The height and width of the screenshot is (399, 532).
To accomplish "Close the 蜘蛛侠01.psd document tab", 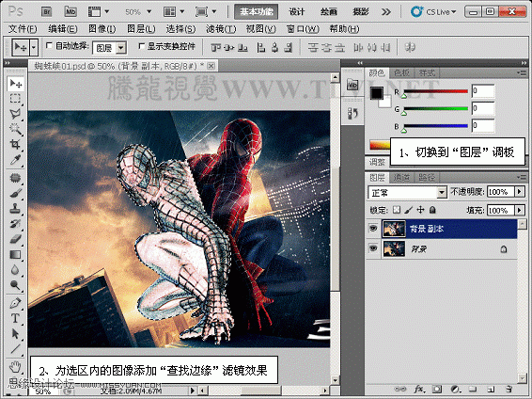I will [x=211, y=66].
